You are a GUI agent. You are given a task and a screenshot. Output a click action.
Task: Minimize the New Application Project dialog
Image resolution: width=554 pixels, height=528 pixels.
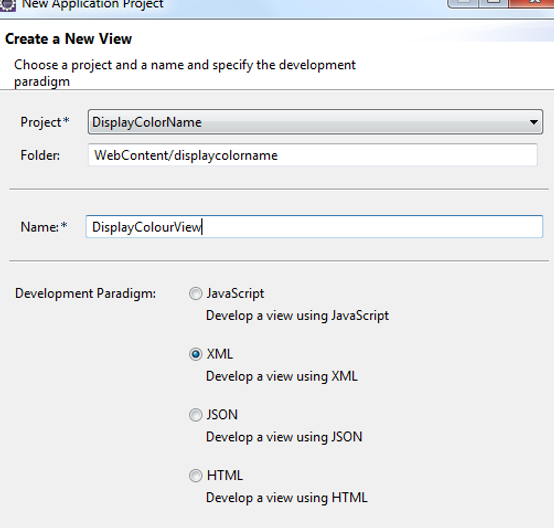(463, 3)
